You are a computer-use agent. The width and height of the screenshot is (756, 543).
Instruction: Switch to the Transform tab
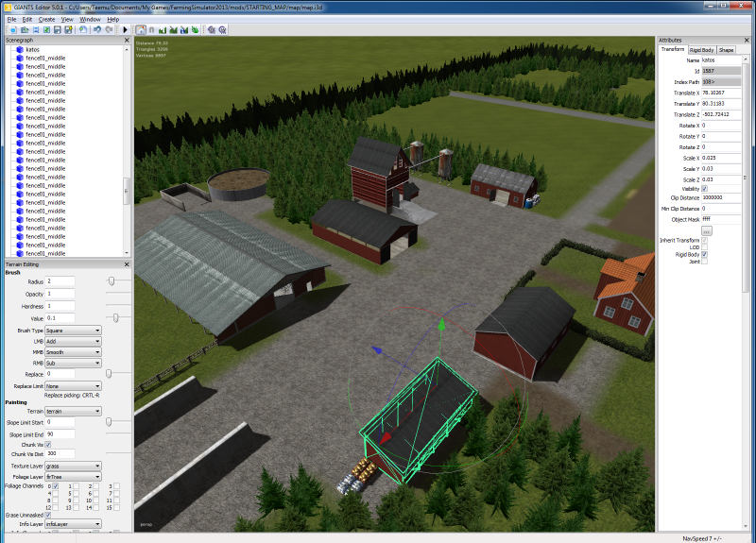673,50
